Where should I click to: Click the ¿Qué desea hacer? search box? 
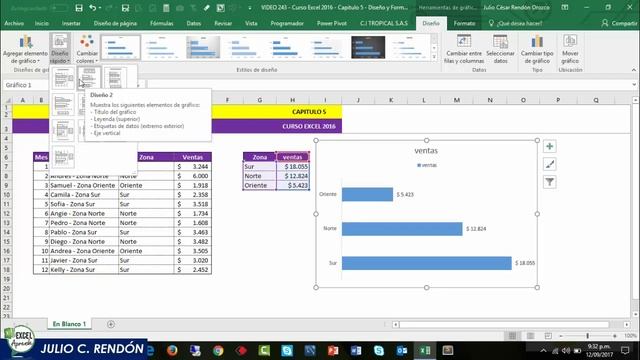(x=515, y=23)
